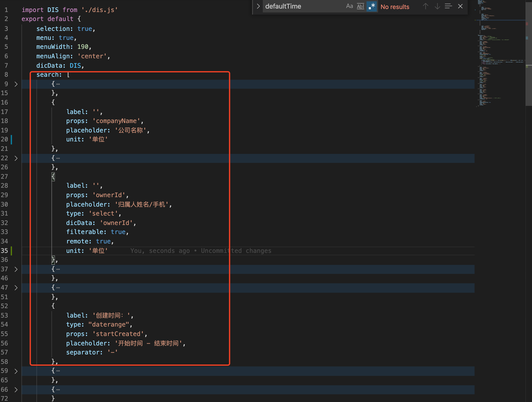Screen dimensions: 532x402
Task: Expand collapsed code block at line 9
Action: 16,84
